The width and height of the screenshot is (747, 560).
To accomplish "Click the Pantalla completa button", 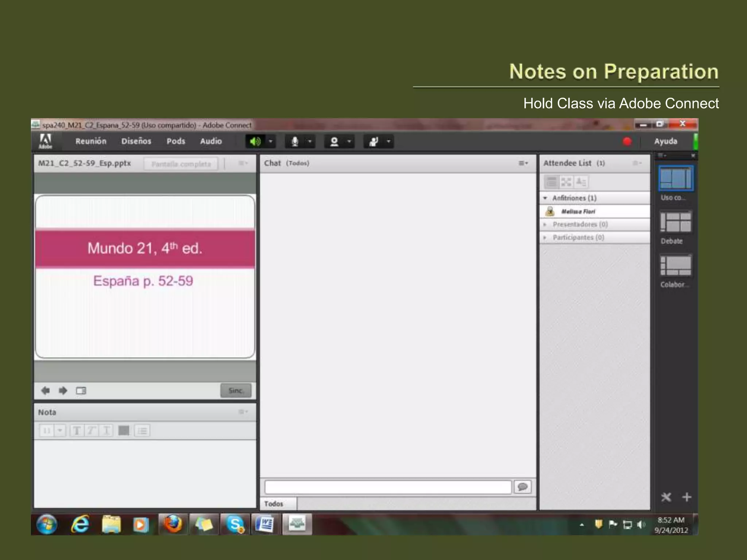I will 181,164.
